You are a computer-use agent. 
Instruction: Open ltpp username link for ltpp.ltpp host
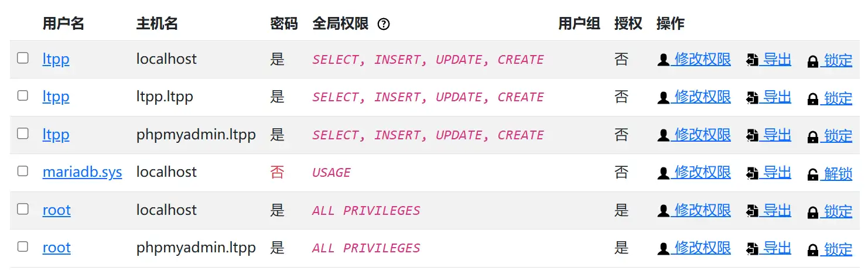pos(56,97)
